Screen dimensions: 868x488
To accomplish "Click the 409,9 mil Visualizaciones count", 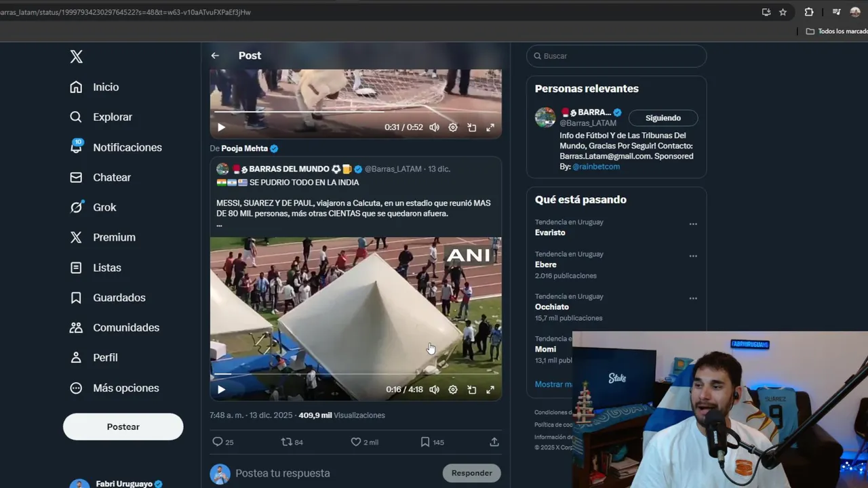I will pos(342,415).
